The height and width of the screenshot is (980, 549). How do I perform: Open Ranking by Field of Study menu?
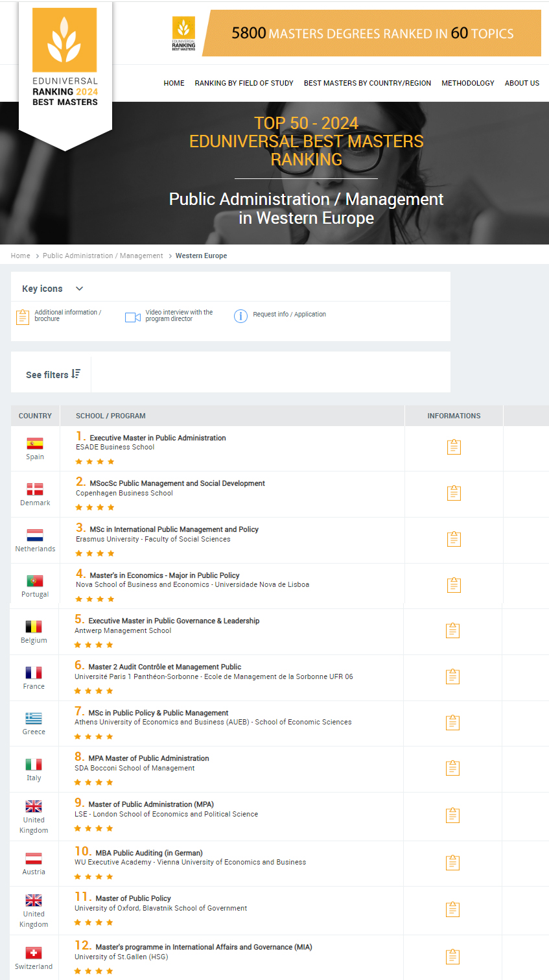pyautogui.click(x=244, y=83)
